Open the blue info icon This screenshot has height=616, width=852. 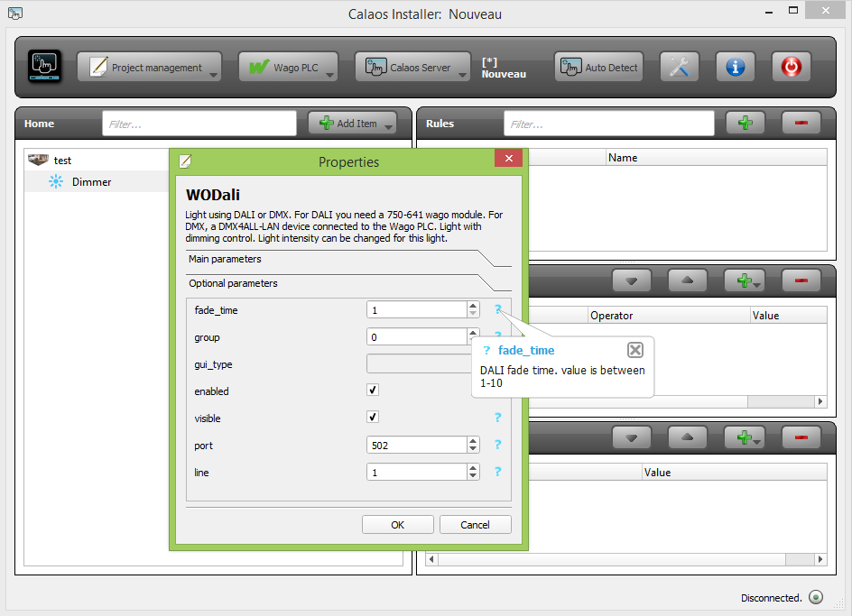[736, 67]
